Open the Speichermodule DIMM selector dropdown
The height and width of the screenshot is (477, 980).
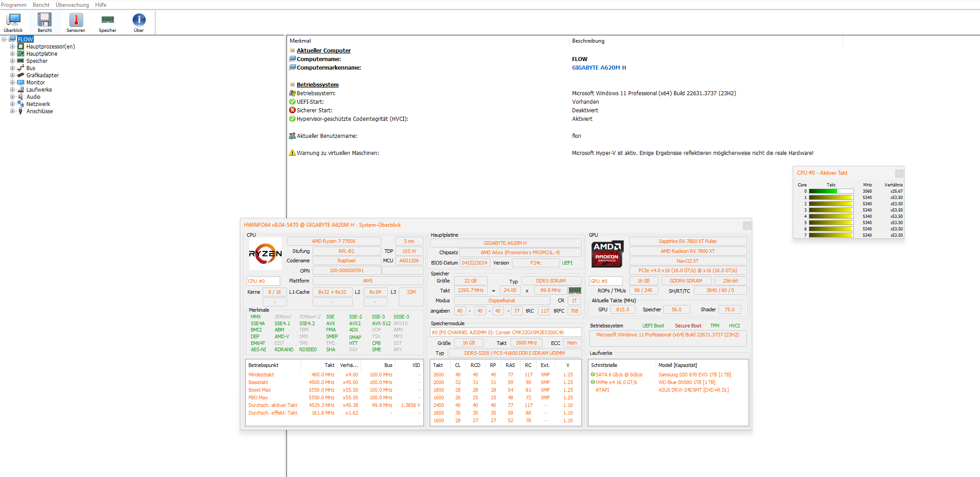point(506,333)
